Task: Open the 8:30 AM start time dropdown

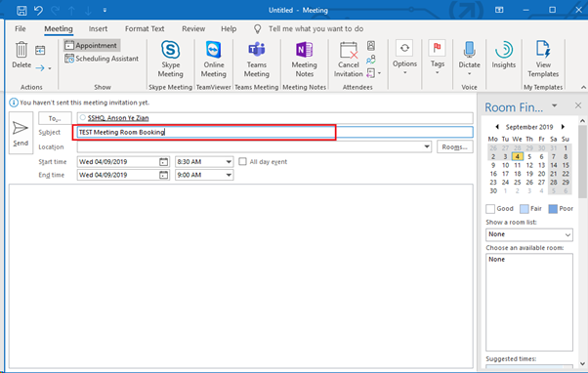Action: [x=229, y=162]
